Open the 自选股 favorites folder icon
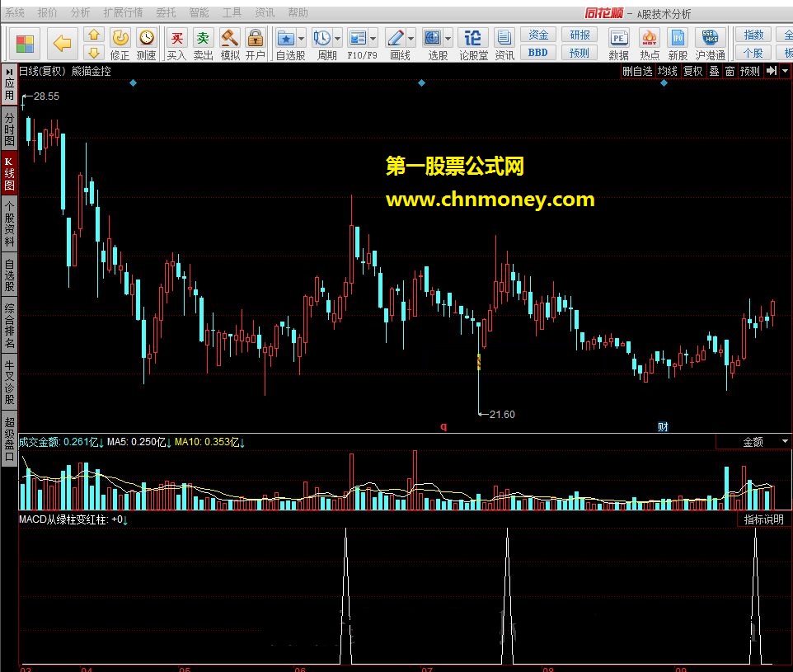The height and width of the screenshot is (672, 793). [x=286, y=39]
